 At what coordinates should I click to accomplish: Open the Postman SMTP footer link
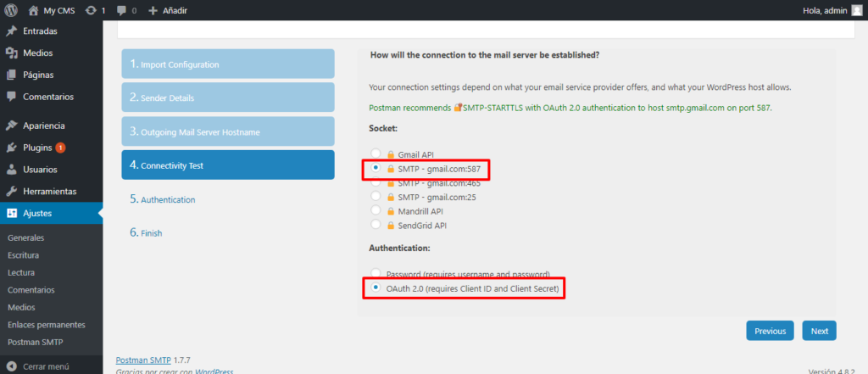click(x=143, y=360)
